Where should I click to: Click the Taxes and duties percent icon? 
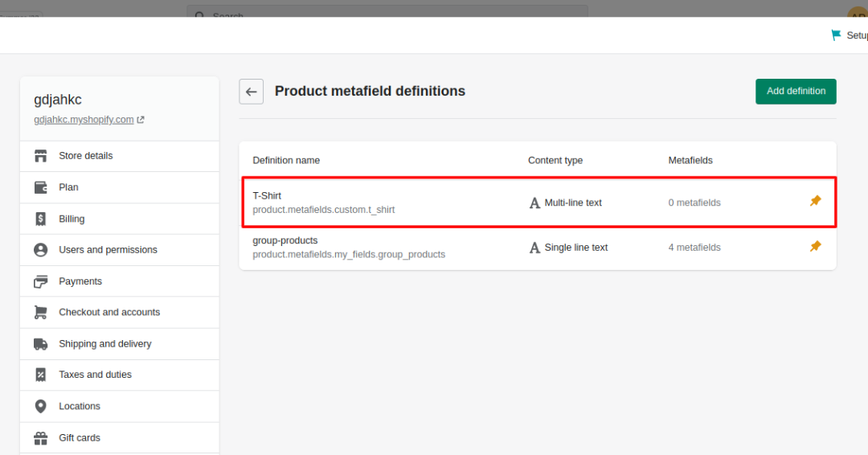pos(40,375)
